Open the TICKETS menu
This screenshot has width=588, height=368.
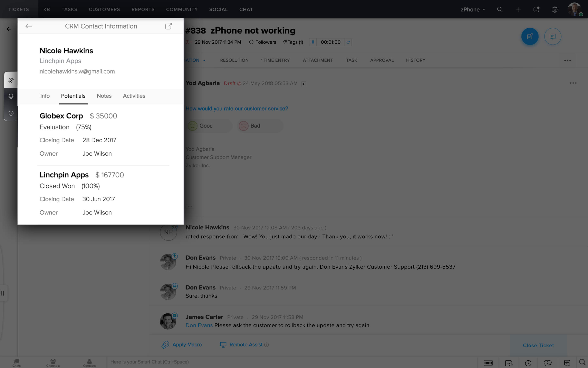(19, 9)
